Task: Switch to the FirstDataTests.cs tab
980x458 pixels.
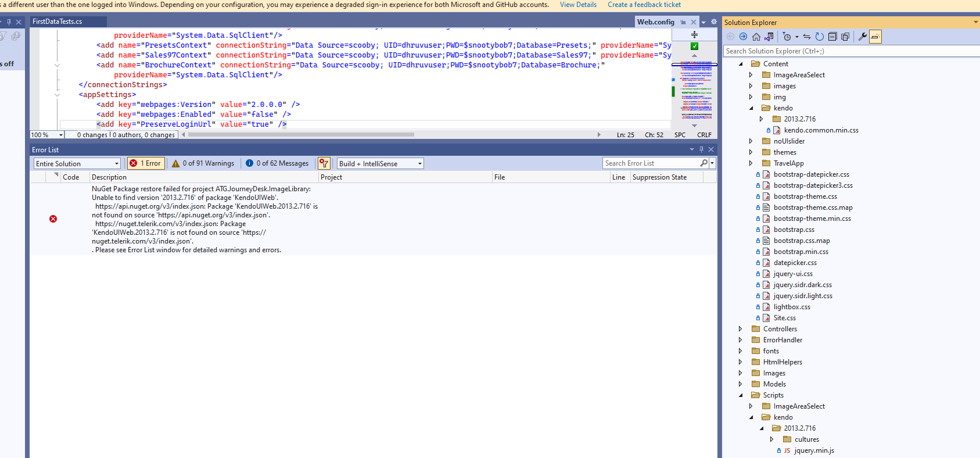Action: tap(58, 22)
